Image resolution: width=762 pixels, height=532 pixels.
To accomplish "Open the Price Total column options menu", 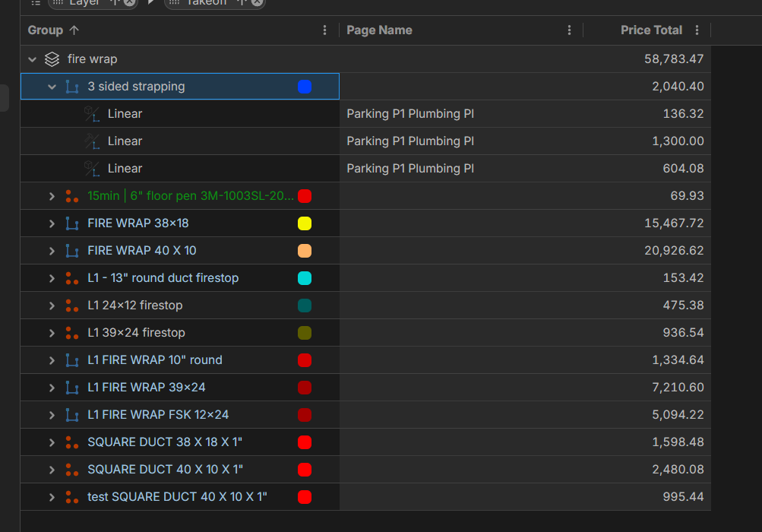I will point(697,30).
